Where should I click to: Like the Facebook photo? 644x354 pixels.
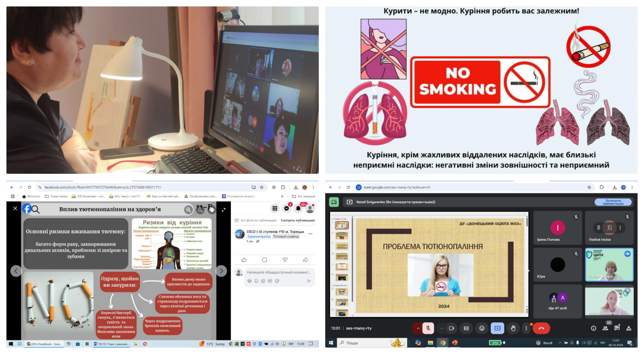point(244,260)
